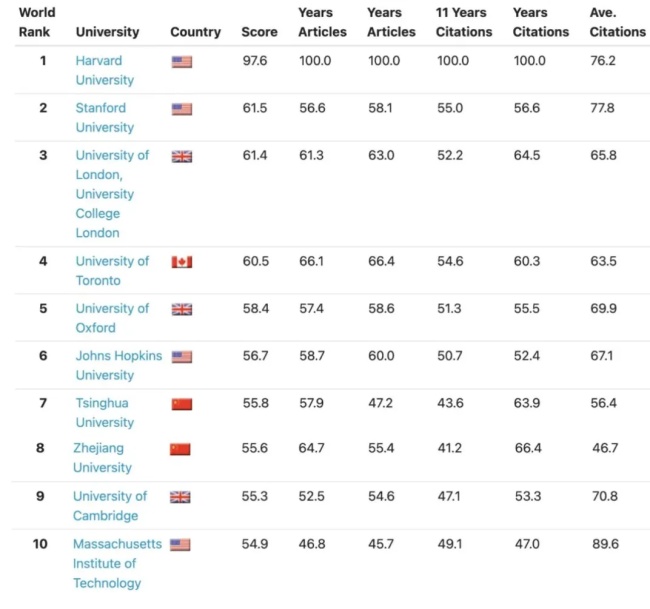The width and height of the screenshot is (650, 609).
Task: Click the Chinese flag beside Zhejiang
Action: coord(180,449)
